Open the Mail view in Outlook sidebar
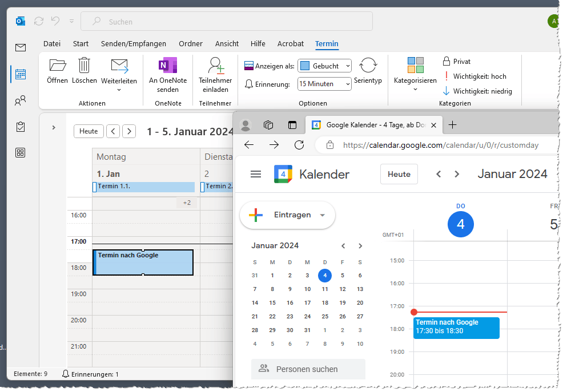 tap(21, 47)
